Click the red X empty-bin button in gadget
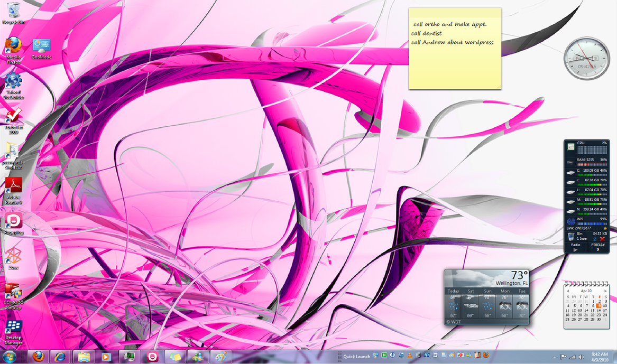The height and width of the screenshot is (364, 617). click(602, 239)
